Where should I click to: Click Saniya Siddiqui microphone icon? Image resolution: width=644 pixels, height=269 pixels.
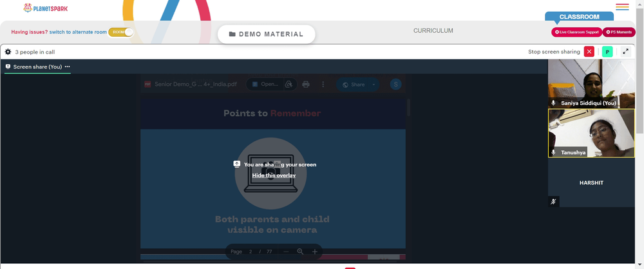click(x=554, y=103)
